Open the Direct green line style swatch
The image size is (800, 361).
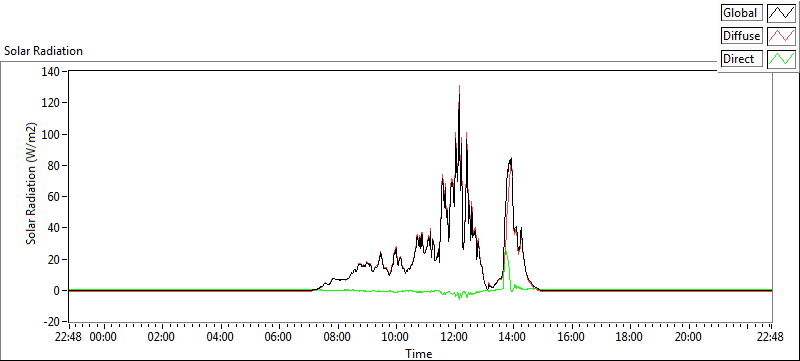(782, 59)
